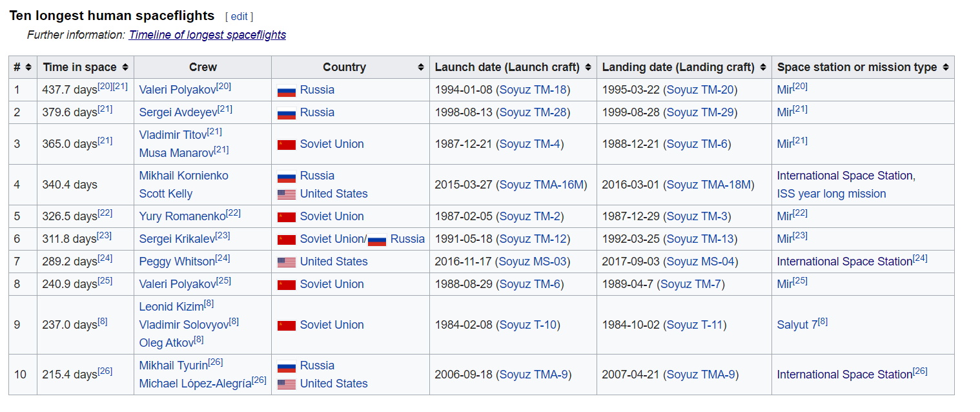Open Soyuz TM-20 landing craft link
The width and height of the screenshot is (980, 412).
point(700,90)
